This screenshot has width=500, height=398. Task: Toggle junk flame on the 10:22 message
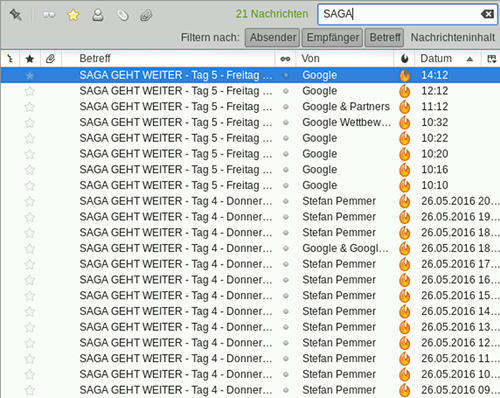[405, 138]
